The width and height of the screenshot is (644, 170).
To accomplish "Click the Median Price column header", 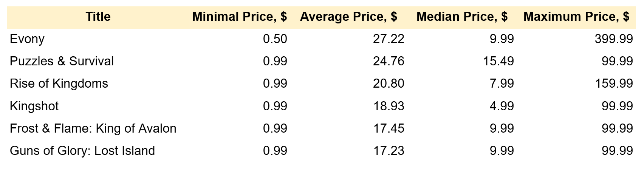I will coord(462,17).
